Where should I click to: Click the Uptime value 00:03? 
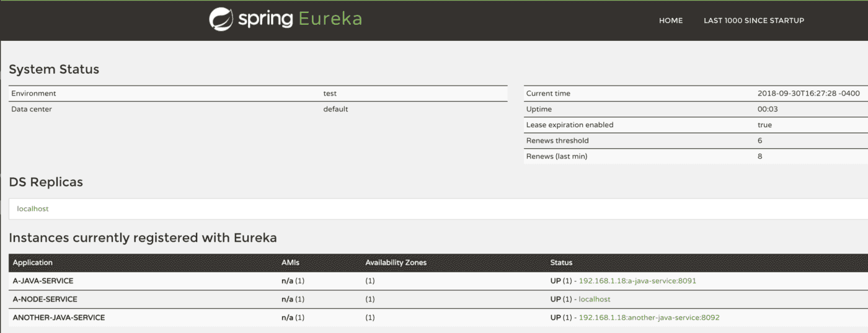(768, 109)
